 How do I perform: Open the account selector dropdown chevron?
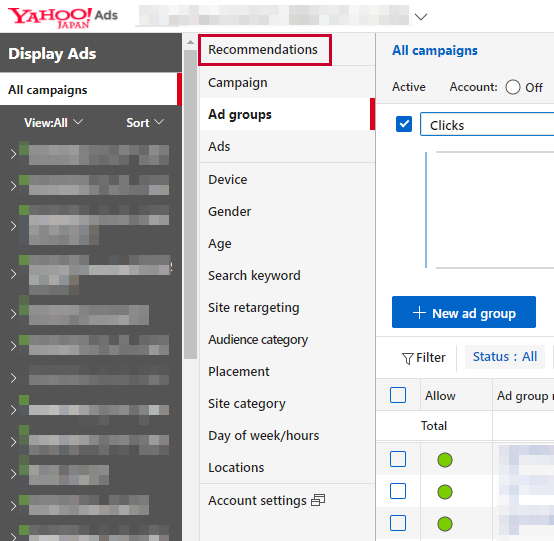pos(421,17)
